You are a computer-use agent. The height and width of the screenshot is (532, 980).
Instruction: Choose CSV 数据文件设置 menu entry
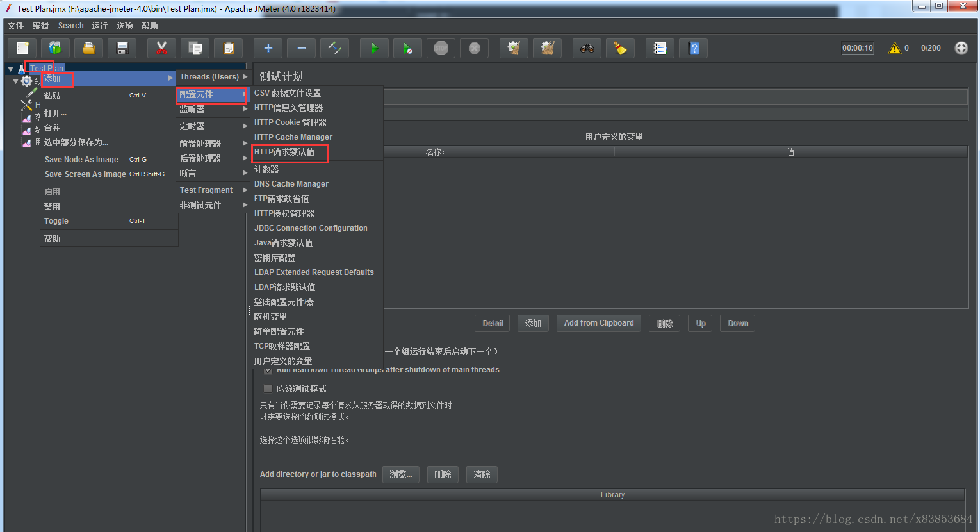click(317, 94)
